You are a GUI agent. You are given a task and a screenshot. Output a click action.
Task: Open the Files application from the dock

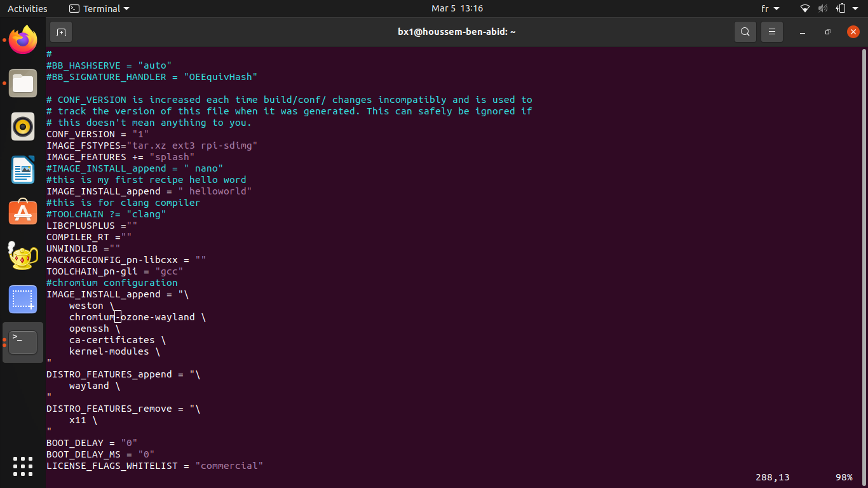click(x=22, y=83)
